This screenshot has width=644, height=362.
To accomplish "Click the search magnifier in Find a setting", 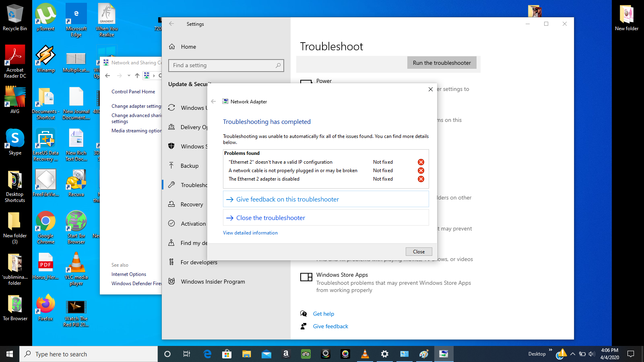I will coord(278,66).
